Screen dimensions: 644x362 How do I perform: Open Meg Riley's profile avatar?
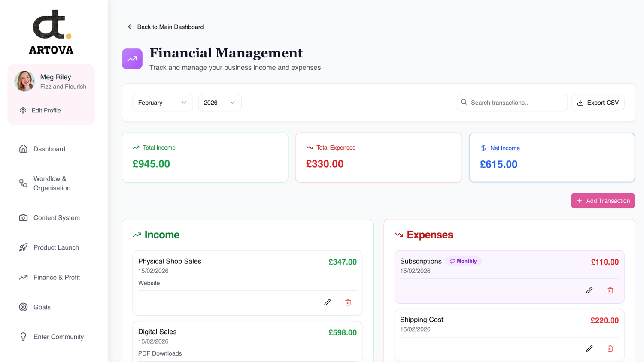pyautogui.click(x=24, y=81)
